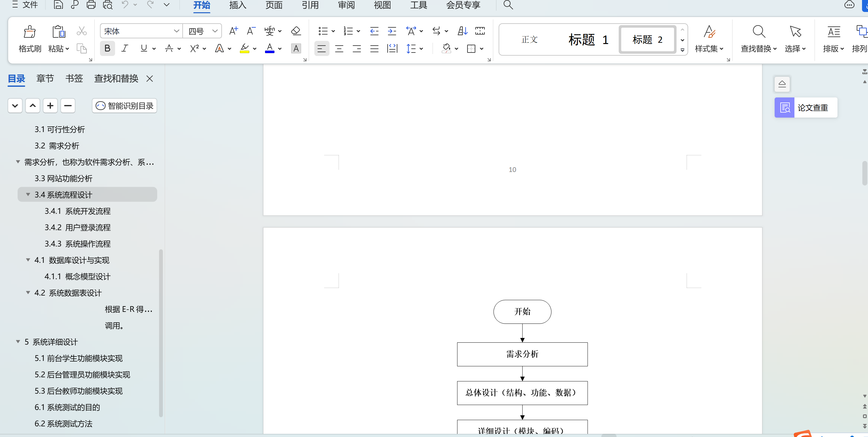Enable center text alignment
Screen dimensions: 868x437
(339, 49)
